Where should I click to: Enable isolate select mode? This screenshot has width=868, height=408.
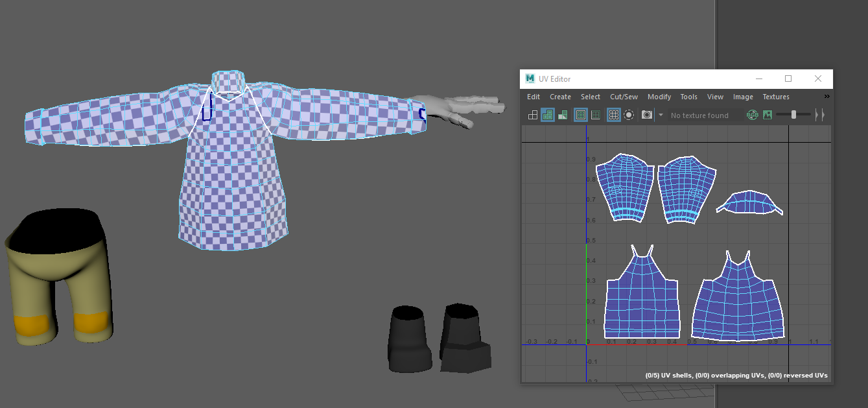[629, 114]
